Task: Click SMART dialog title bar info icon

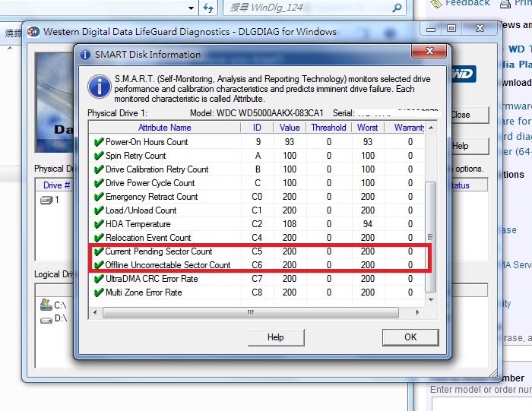Action: pos(85,54)
